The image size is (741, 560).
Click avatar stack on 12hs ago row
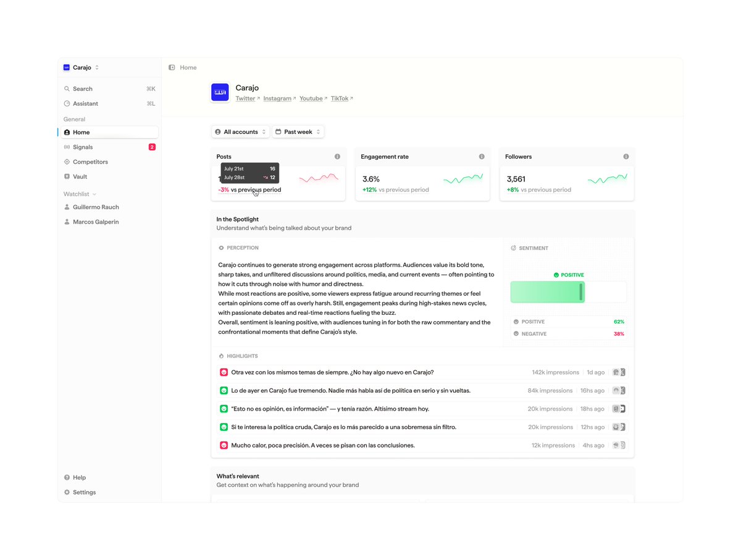(x=619, y=427)
